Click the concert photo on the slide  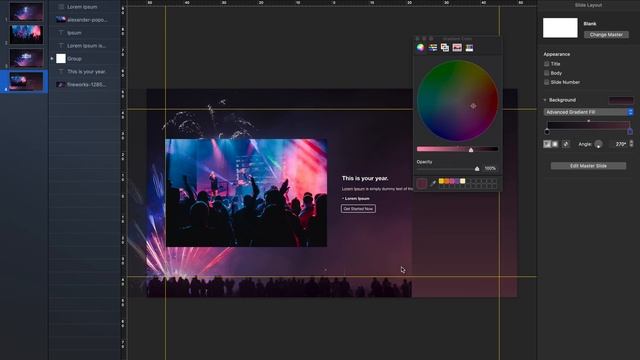tap(246, 193)
